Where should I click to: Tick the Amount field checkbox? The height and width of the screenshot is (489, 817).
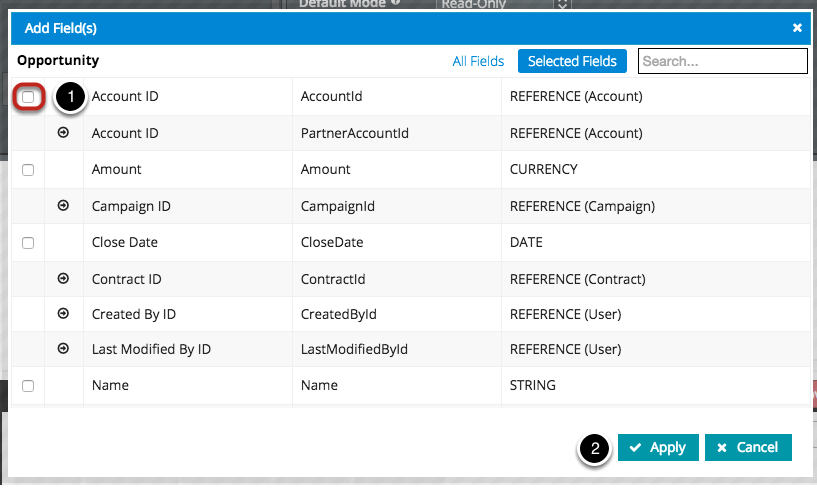pos(28,170)
